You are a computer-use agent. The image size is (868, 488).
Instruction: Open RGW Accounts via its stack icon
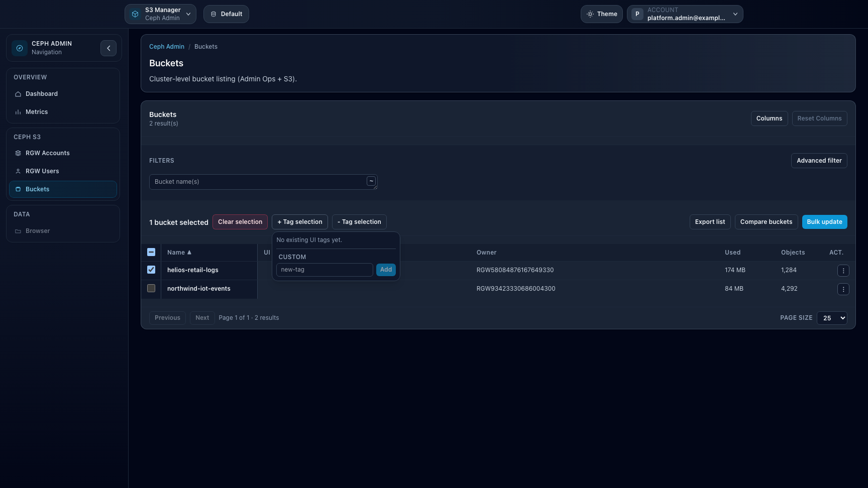(x=18, y=153)
